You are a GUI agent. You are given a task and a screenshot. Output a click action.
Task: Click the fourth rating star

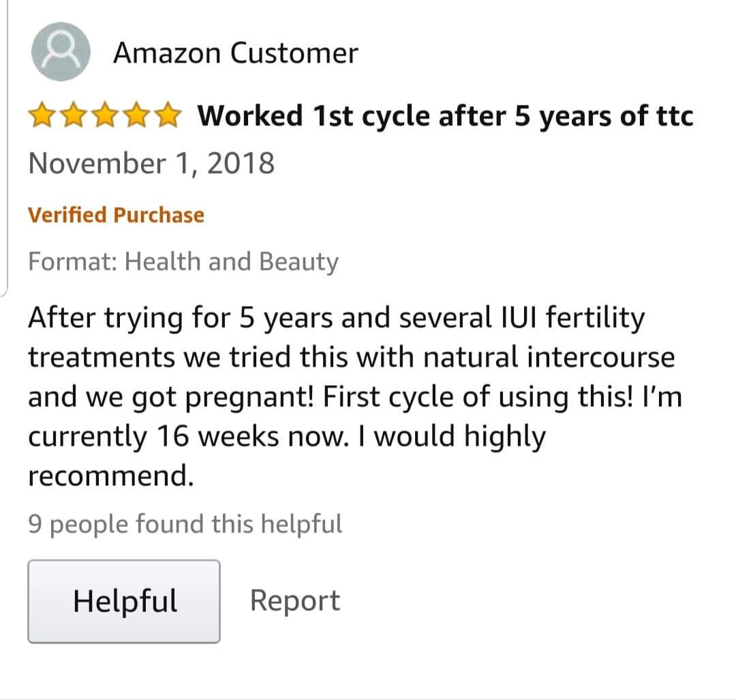click(135, 116)
